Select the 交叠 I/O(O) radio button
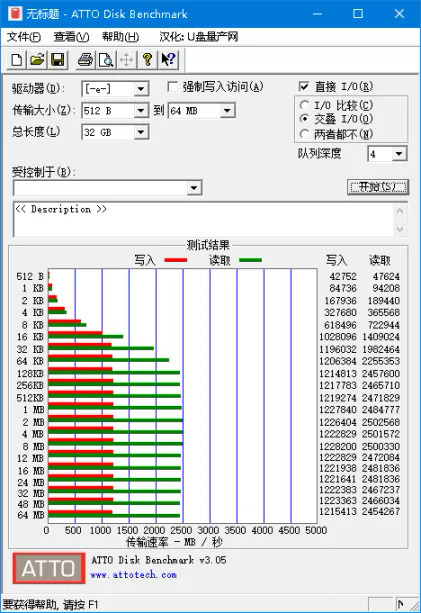 [304, 118]
